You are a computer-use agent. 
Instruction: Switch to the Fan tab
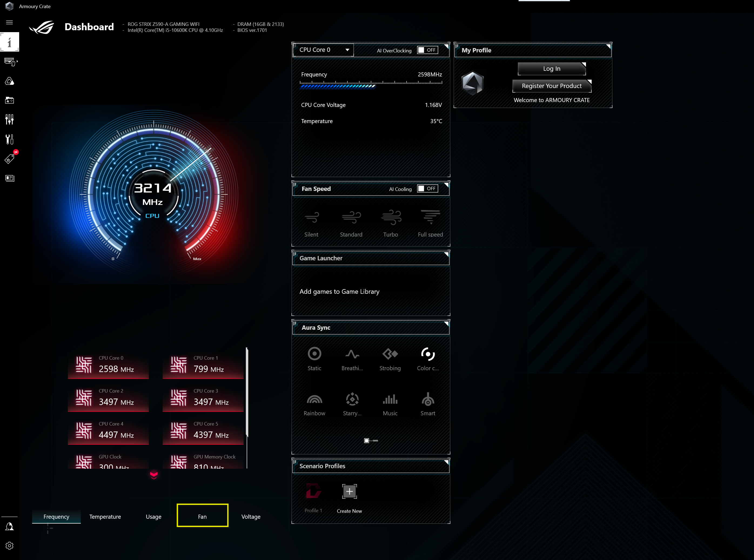point(203,516)
